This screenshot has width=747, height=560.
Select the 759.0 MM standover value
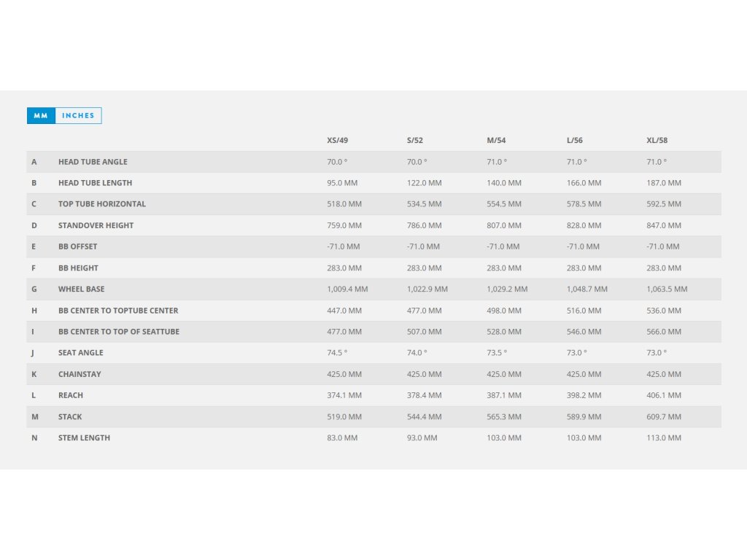[x=344, y=225]
